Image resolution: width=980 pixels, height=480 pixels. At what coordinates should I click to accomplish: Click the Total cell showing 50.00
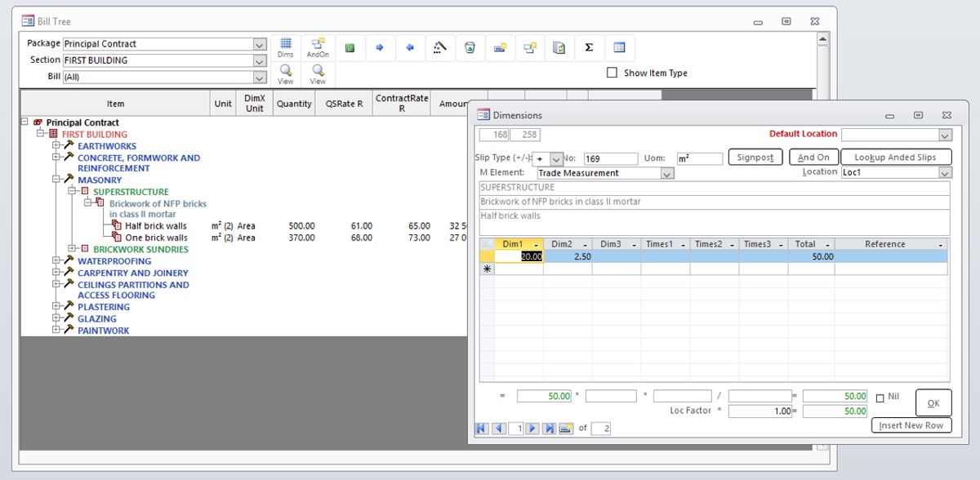811,256
